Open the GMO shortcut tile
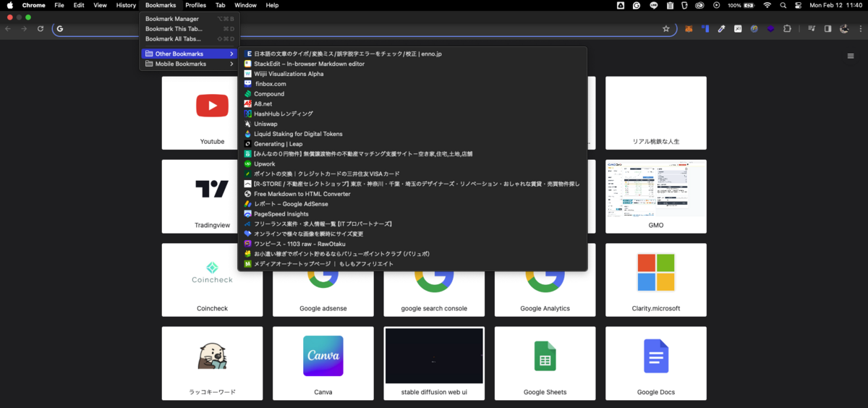This screenshot has height=408, width=868. [656, 197]
